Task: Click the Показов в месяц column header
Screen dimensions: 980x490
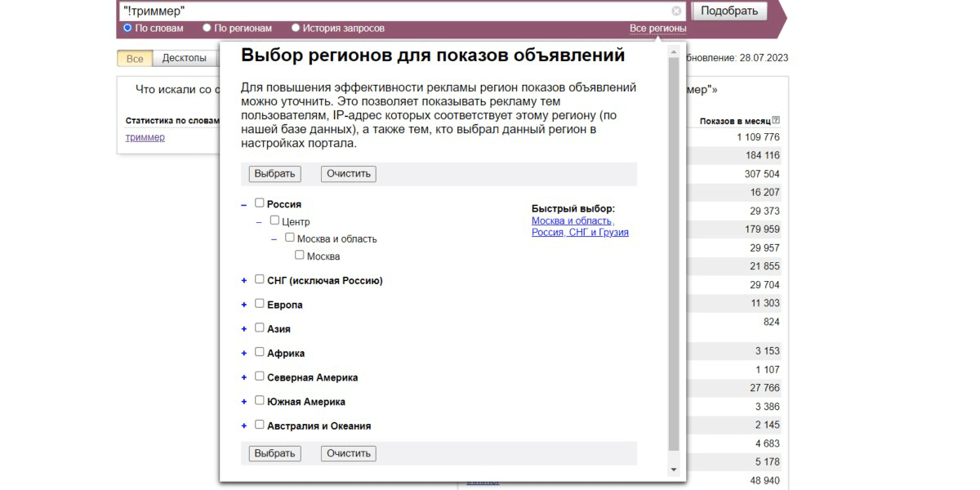Action: pos(734,121)
